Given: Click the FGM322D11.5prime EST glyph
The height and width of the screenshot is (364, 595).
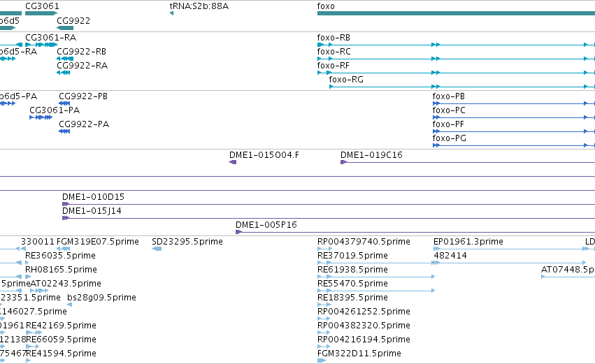Looking at the screenshot, I should pyautogui.click(x=322, y=361).
